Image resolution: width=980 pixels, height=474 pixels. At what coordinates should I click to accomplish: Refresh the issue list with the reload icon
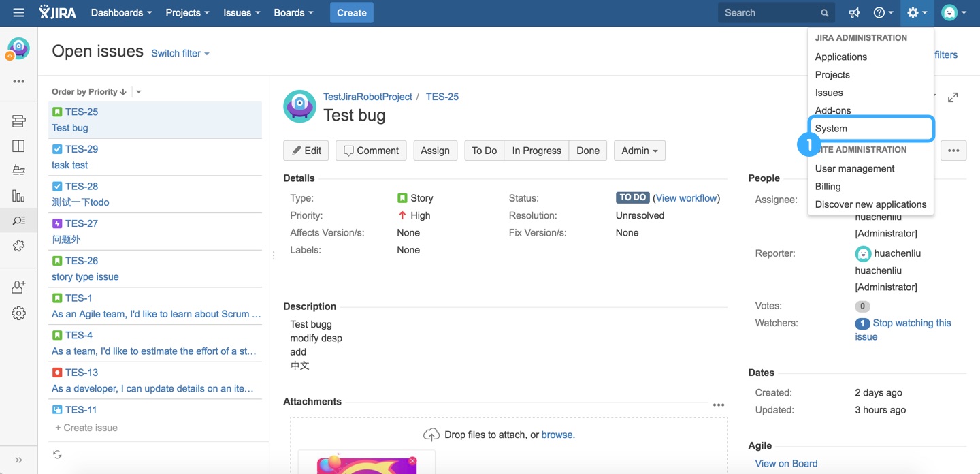[x=57, y=454]
